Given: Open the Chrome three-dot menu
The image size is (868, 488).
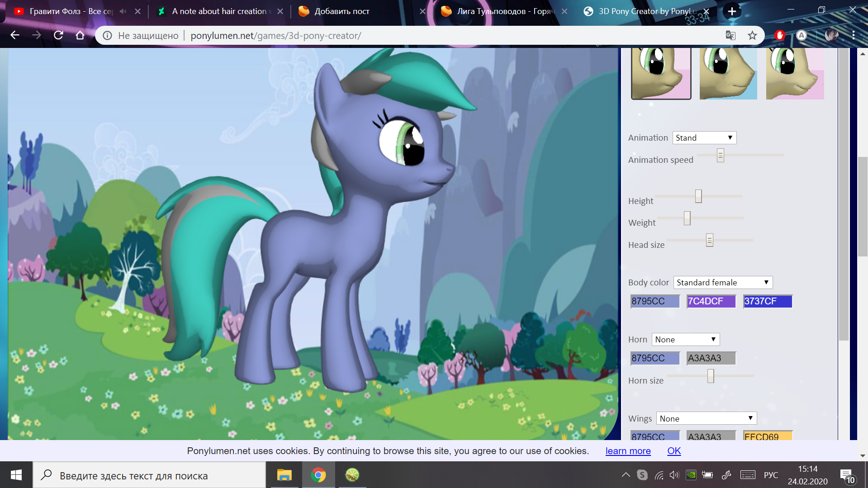Looking at the screenshot, I should [x=854, y=35].
